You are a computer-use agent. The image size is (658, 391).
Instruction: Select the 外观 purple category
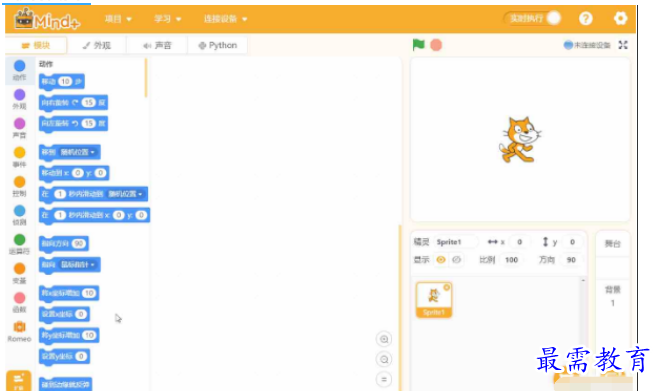[19, 99]
